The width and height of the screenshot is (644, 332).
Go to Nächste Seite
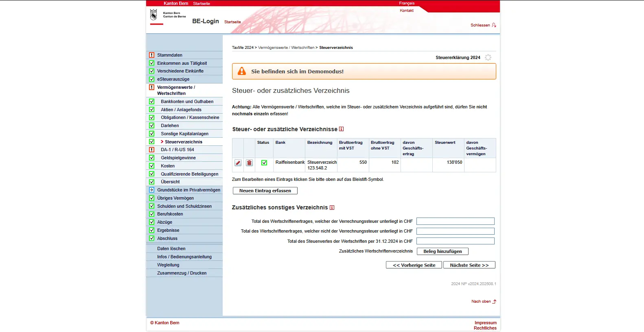(469, 265)
